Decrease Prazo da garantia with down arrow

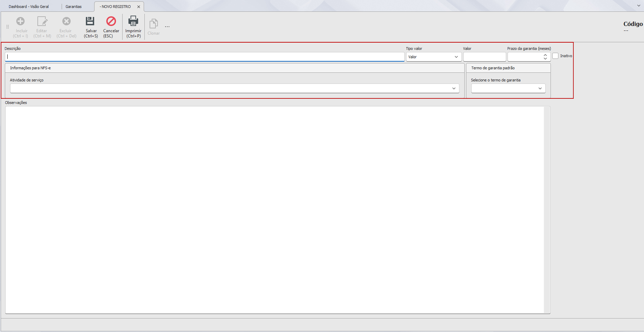pos(545,59)
